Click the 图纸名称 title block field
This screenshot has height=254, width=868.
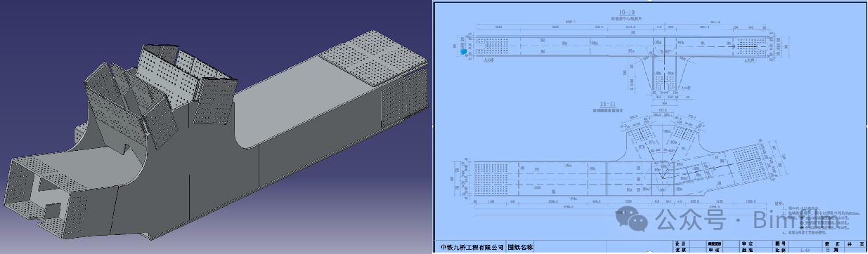point(520,247)
